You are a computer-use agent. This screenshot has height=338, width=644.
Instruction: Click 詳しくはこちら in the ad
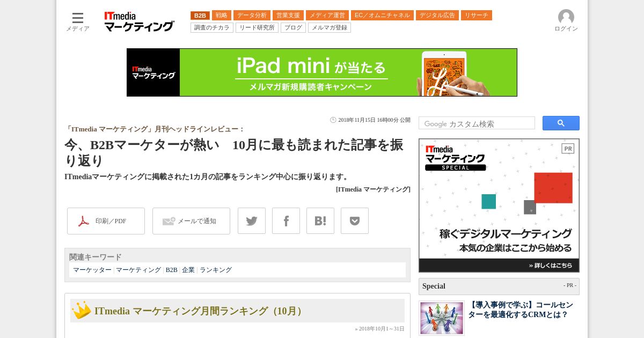coord(550,266)
